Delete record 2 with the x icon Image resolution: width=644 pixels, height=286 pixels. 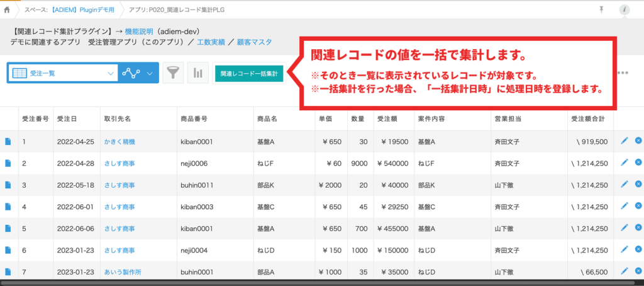[638, 163]
